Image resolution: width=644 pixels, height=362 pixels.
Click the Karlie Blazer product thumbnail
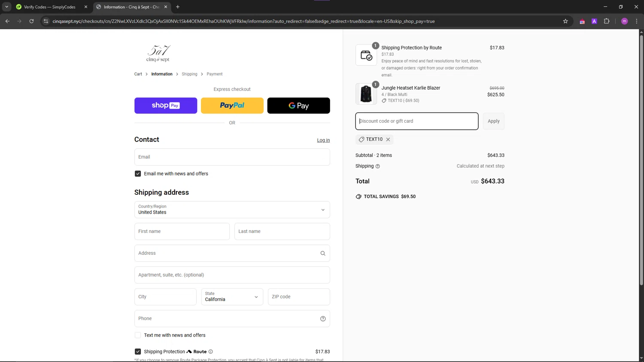(366, 94)
